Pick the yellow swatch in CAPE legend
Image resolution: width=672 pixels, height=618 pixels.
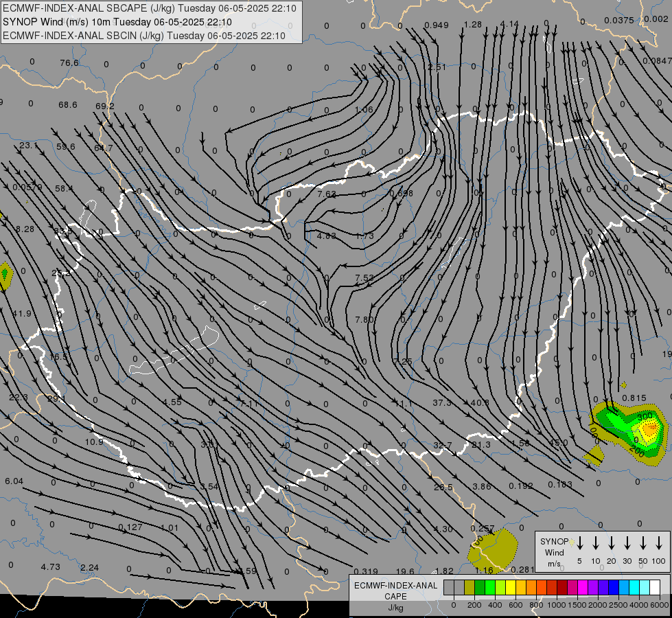511,588
